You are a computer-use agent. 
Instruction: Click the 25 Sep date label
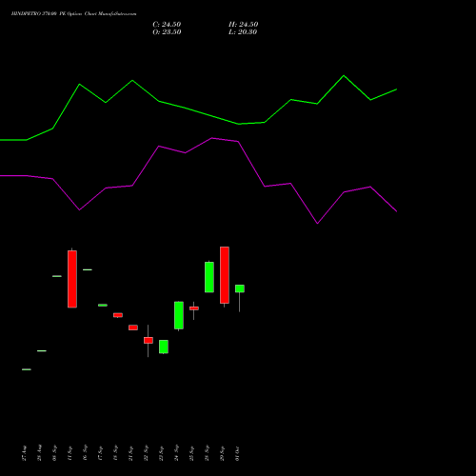tap(192, 453)
